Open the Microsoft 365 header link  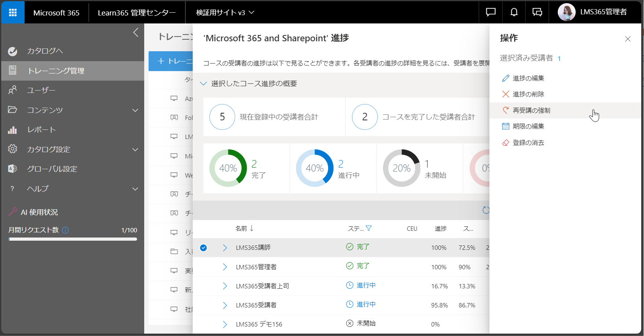tap(56, 13)
